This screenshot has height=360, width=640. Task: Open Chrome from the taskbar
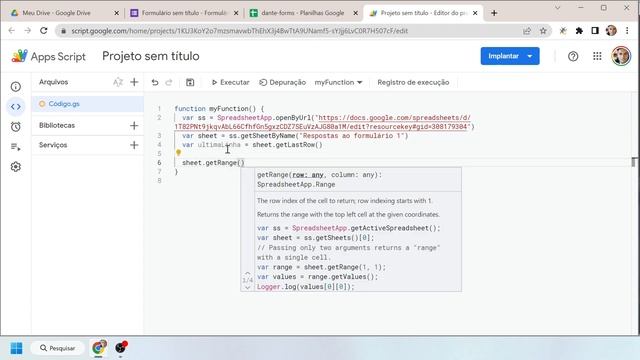click(x=98, y=348)
